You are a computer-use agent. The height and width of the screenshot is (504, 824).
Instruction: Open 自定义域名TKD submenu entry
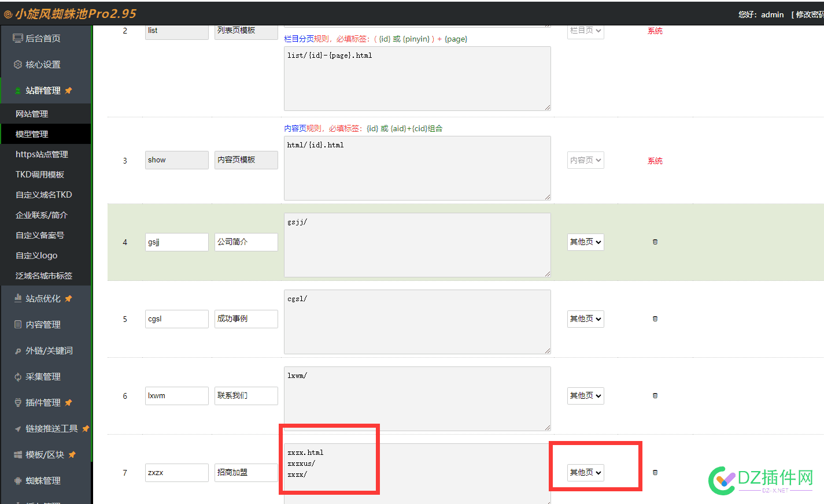click(44, 195)
